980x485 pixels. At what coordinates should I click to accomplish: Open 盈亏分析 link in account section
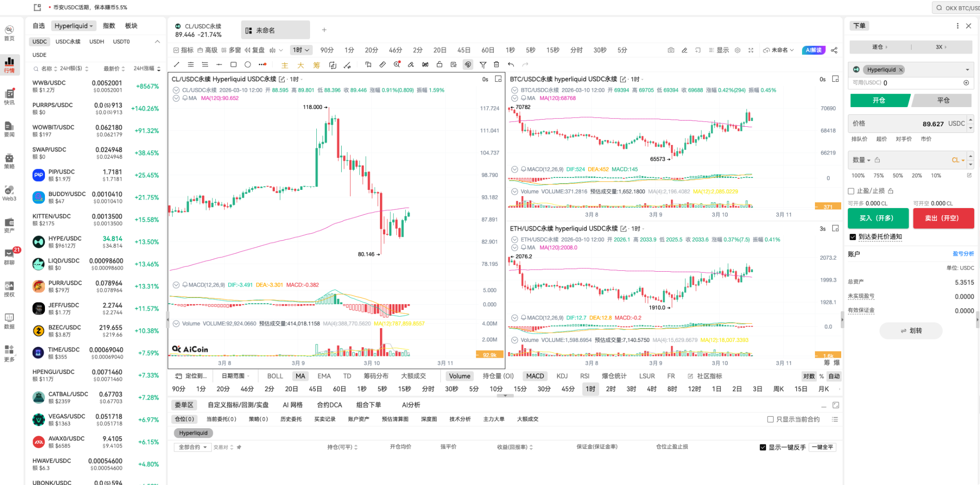[963, 254]
